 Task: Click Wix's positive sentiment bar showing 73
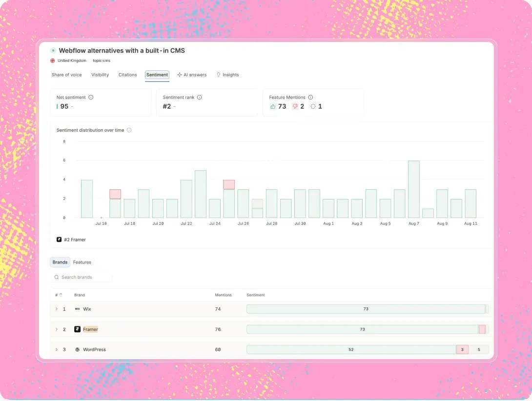366,309
